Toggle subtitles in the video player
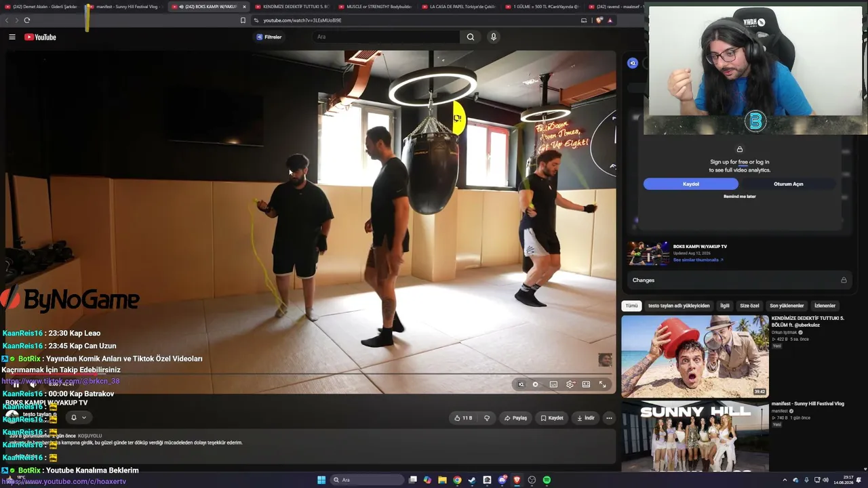The height and width of the screenshot is (488, 868). tap(553, 384)
